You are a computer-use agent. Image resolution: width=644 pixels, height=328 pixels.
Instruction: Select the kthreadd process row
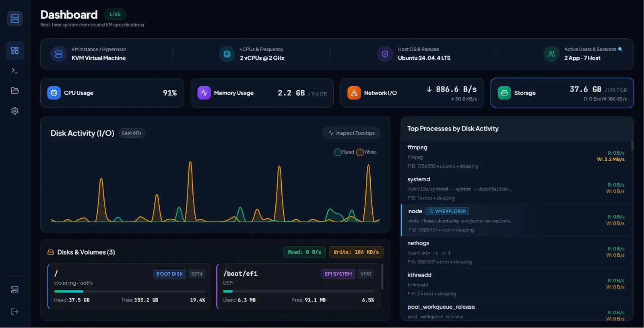pos(516,284)
